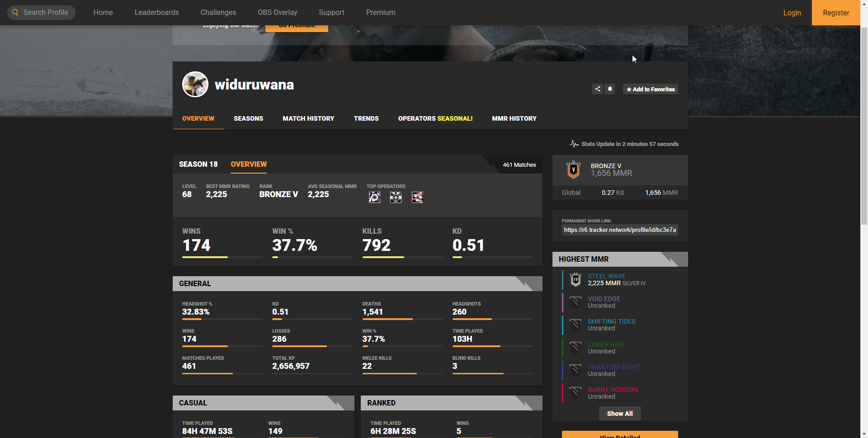Click the second top operator icon
Viewport: 868px width, 438px height.
pos(396,198)
